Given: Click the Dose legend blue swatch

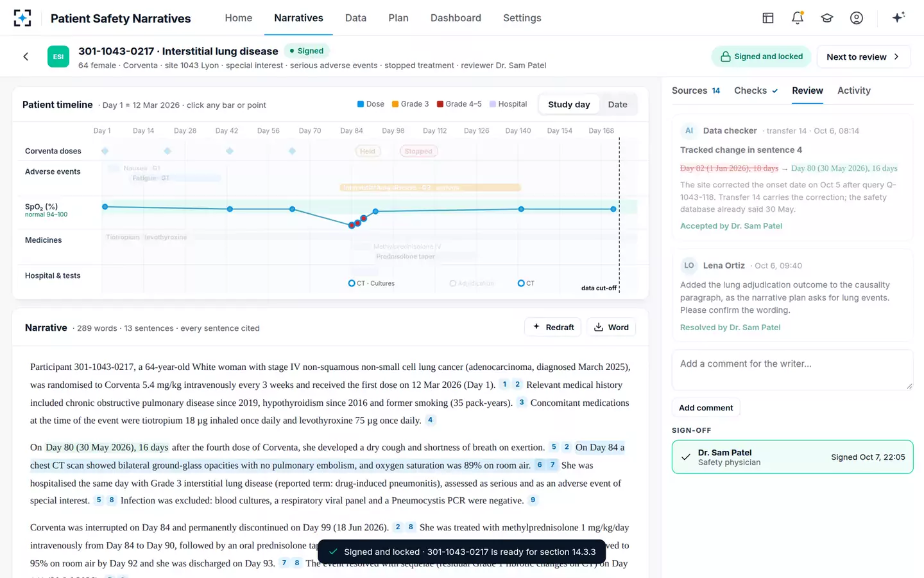Looking at the screenshot, I should pos(361,104).
